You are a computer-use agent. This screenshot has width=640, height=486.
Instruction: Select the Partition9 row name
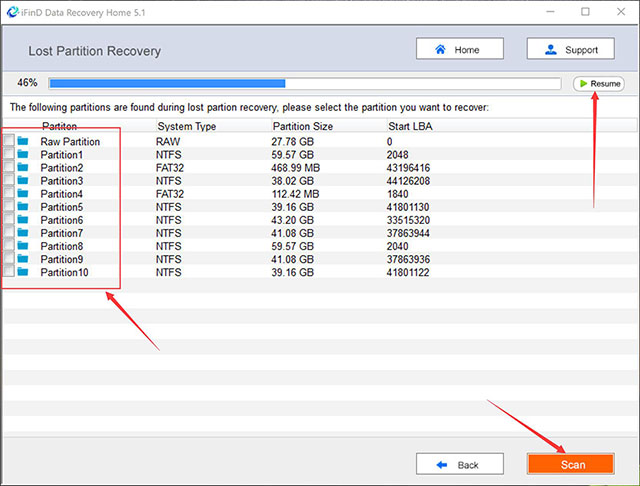point(61,259)
